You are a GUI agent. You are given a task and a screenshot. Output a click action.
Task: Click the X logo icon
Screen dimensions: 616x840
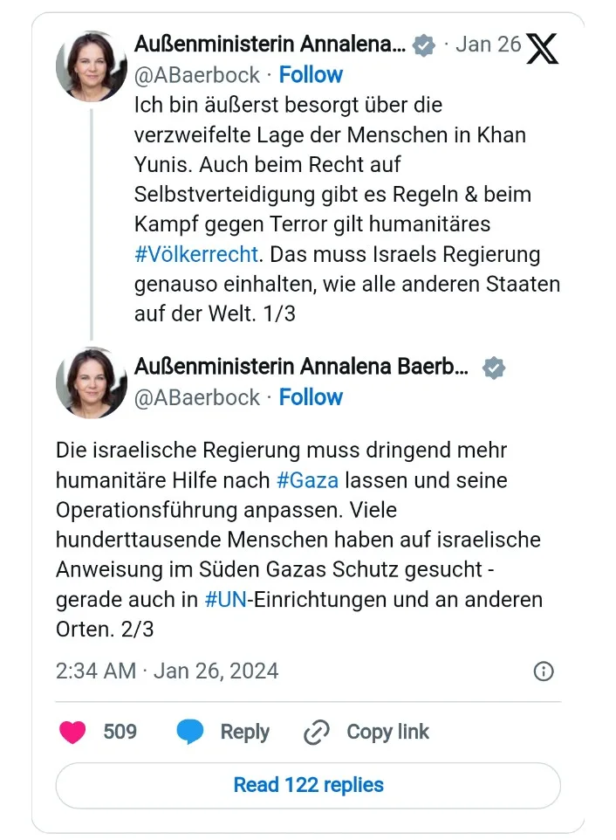coord(542,49)
